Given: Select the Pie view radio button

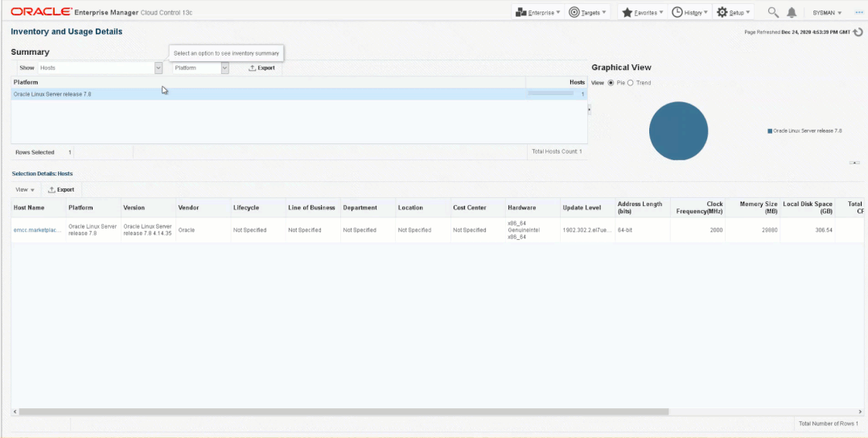Looking at the screenshot, I should 611,83.
